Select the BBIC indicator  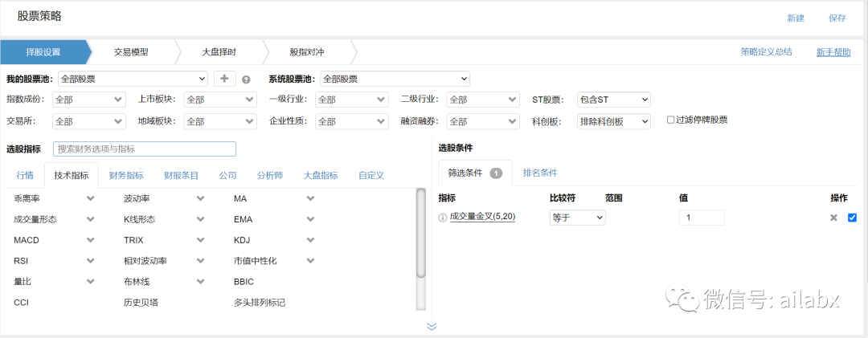tap(244, 282)
